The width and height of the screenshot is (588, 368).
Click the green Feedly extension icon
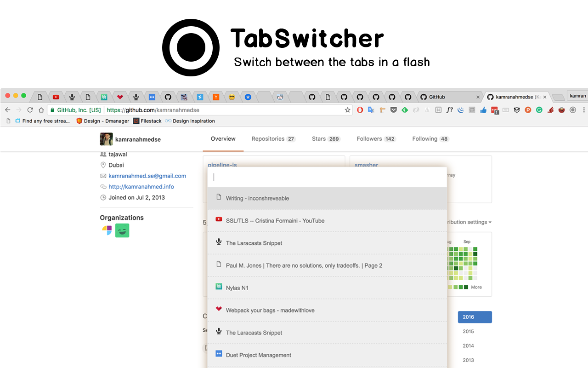point(405,110)
